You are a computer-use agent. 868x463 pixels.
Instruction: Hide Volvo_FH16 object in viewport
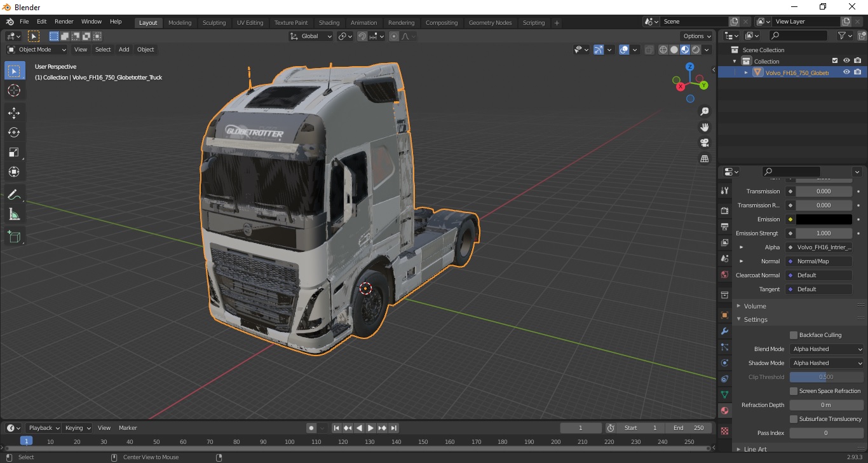point(846,73)
